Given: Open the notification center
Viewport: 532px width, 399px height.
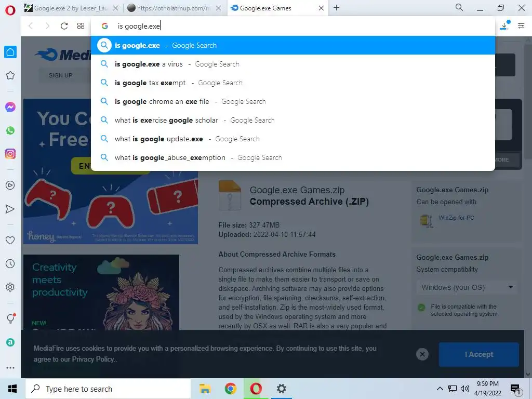Looking at the screenshot, I should point(515,389).
